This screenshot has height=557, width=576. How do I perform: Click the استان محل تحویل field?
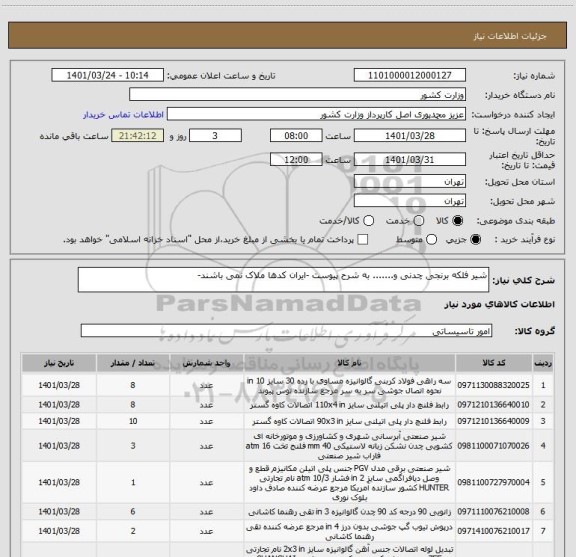(410, 182)
